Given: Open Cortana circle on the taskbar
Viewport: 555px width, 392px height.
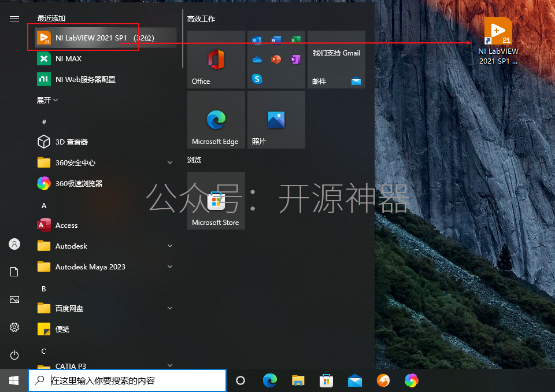Looking at the screenshot, I should (240, 380).
